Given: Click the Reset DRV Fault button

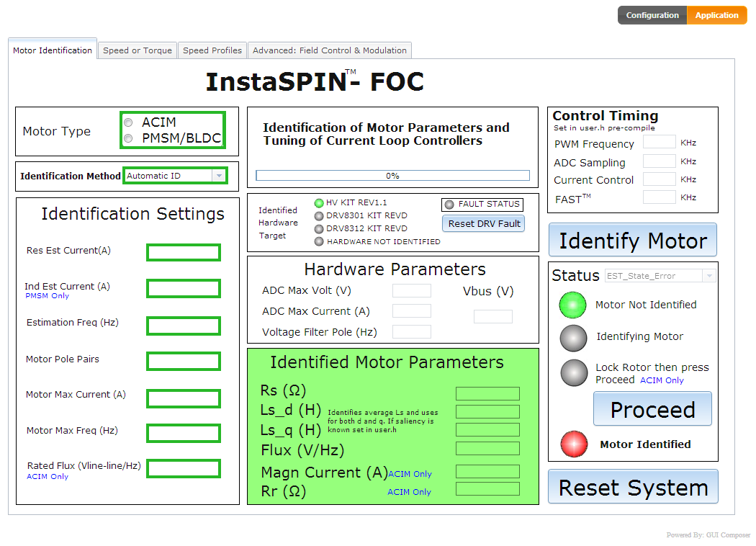Looking at the screenshot, I should pyautogui.click(x=484, y=223).
